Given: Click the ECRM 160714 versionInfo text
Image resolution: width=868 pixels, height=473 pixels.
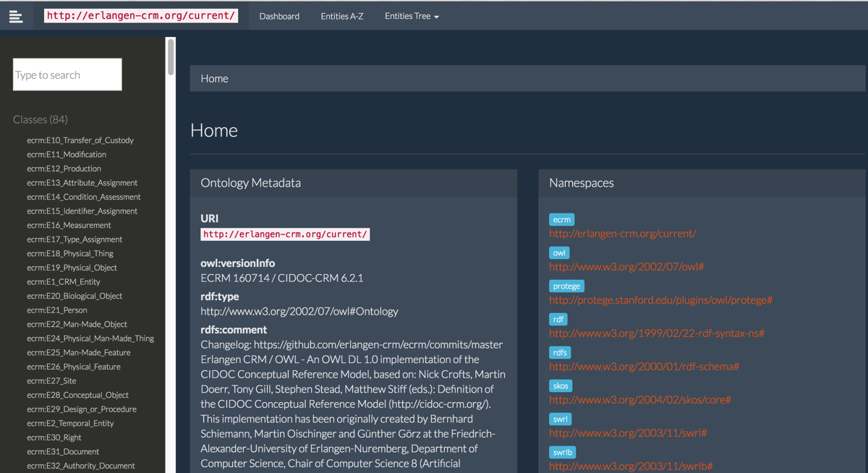Looking at the screenshot, I should (282, 278).
